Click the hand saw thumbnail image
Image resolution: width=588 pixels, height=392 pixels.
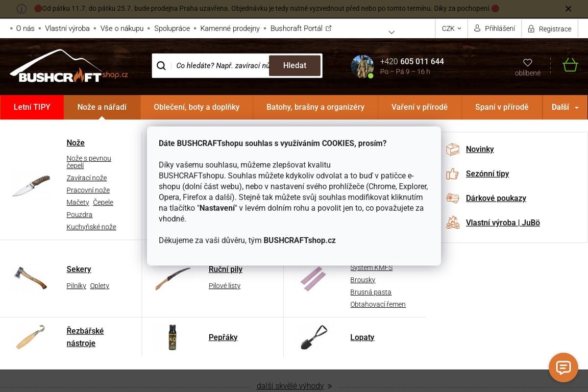(x=173, y=279)
